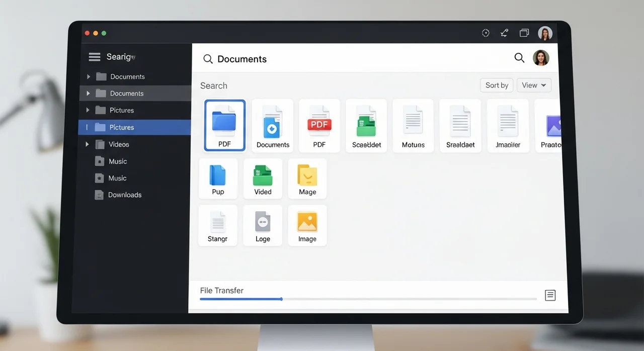Viewport: 644px width, 351px height.
Task: Open the hamburger menu in sidebar header
Action: 95,57
